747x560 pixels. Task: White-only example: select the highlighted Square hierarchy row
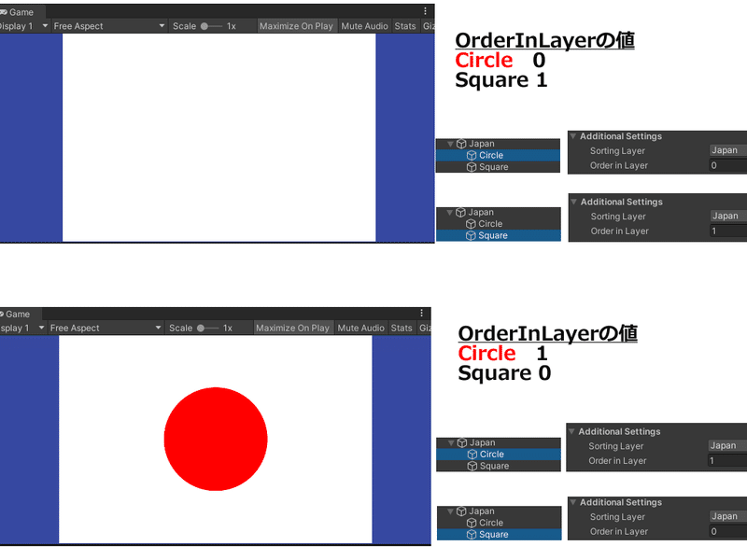499,236
